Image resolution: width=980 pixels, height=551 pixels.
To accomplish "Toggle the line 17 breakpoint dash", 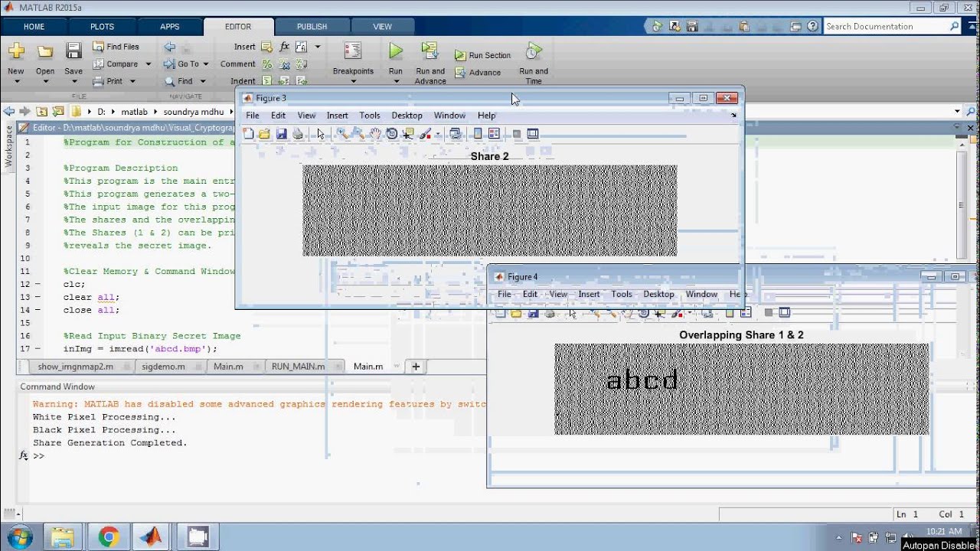I will (38, 348).
